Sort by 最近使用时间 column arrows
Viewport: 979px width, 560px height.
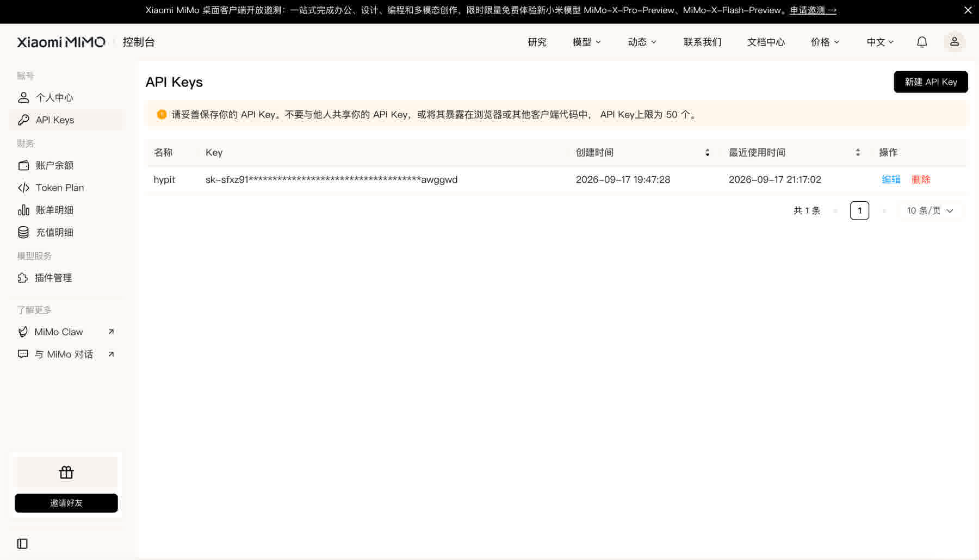pyautogui.click(x=858, y=153)
